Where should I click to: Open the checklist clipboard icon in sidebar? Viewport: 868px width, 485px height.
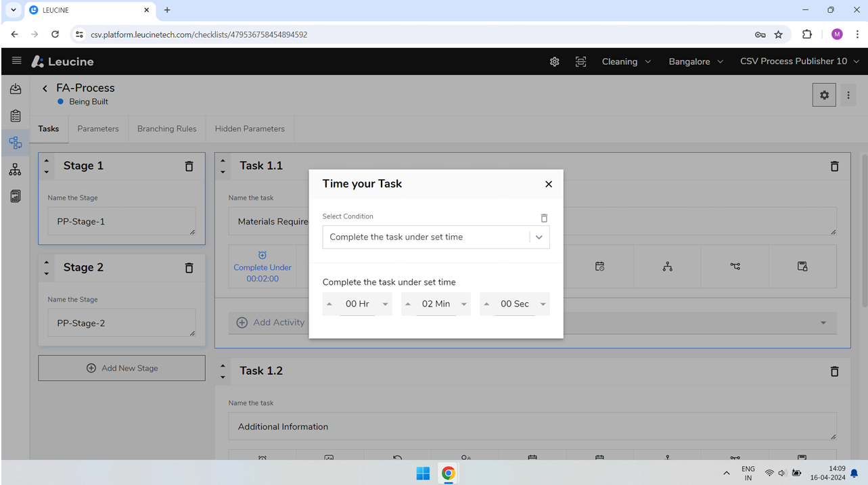click(x=16, y=116)
